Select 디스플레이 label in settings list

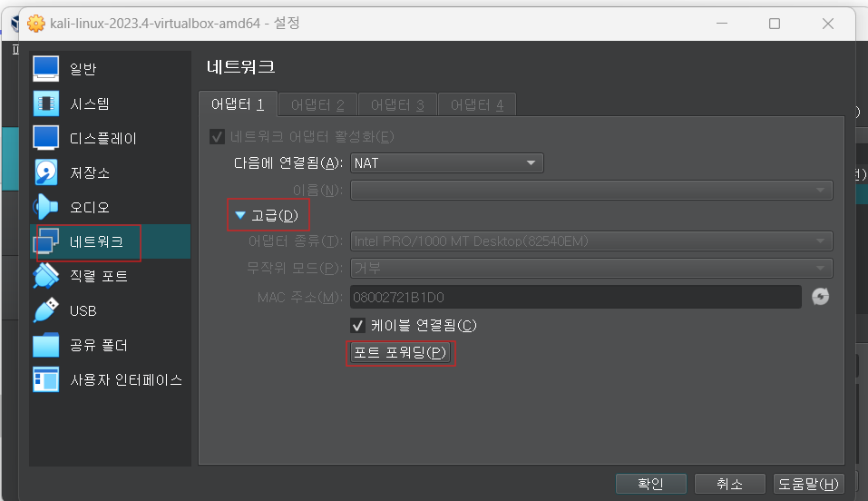[x=103, y=138]
